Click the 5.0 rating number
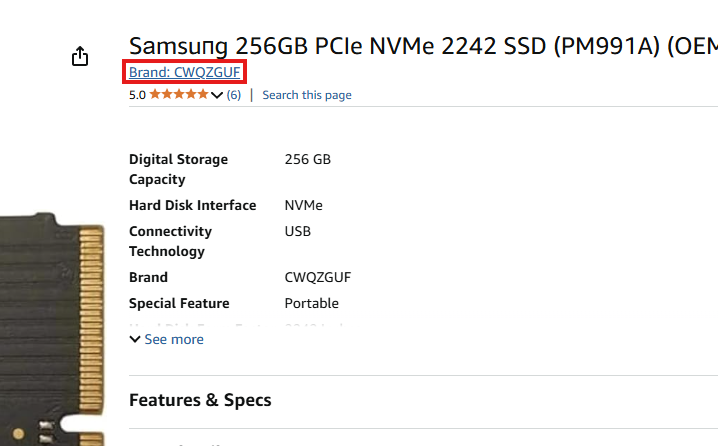 138,95
